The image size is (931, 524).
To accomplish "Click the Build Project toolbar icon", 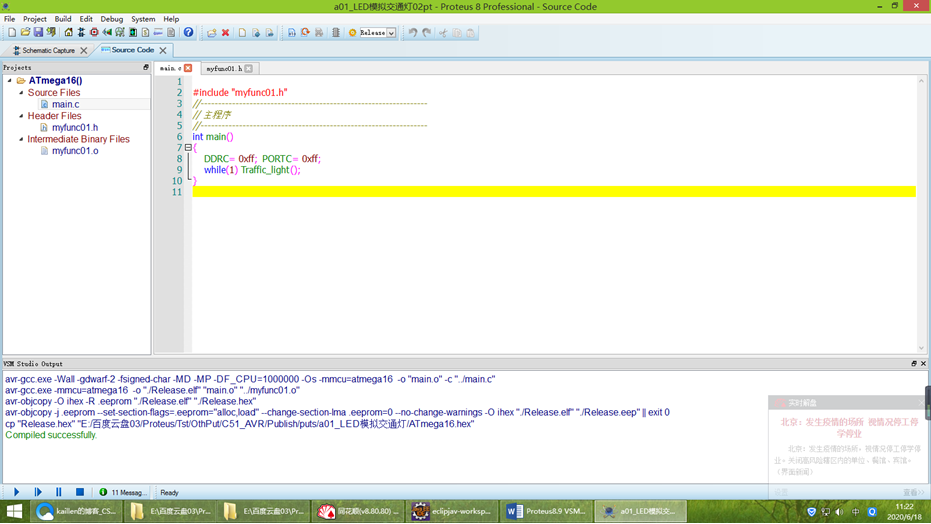I will pos(292,33).
